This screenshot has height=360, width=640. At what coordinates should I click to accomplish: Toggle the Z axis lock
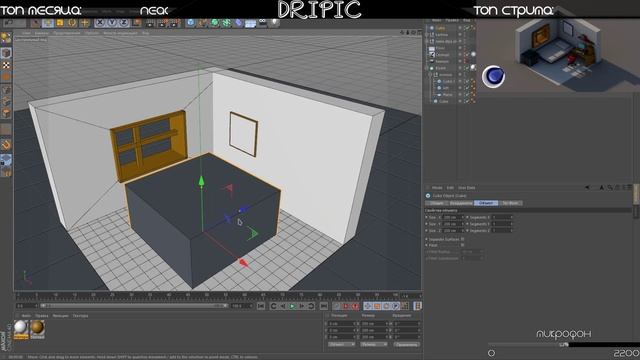point(124,22)
